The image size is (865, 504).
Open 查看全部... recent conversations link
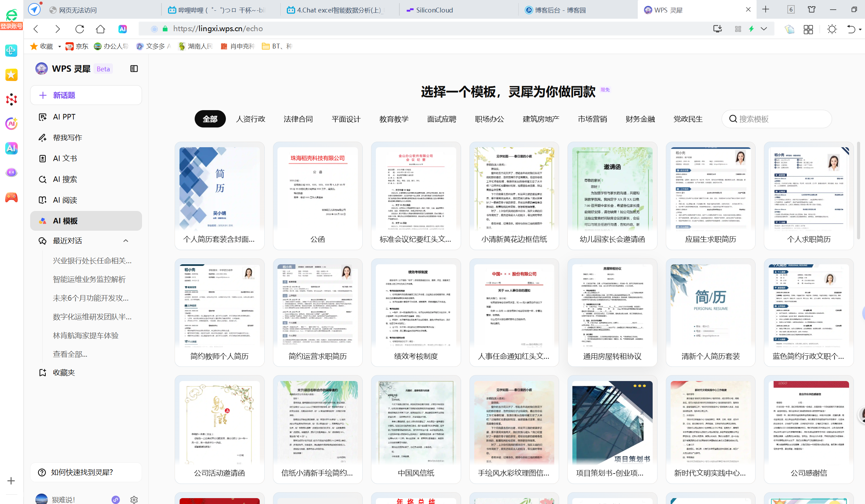[70, 354]
